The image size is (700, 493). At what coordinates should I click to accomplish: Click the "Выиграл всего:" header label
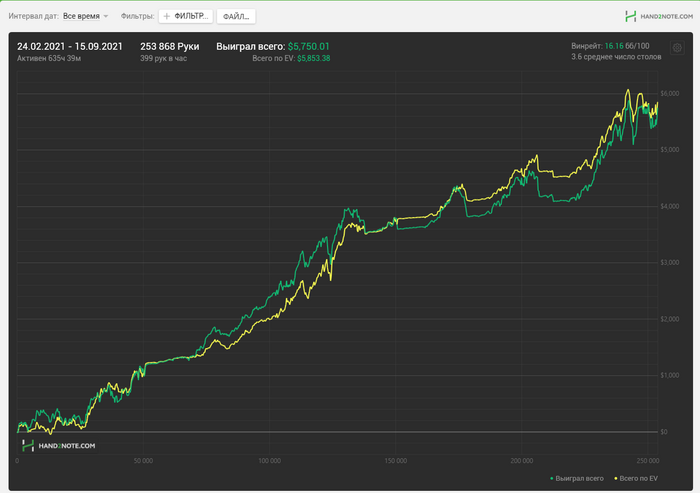pos(251,46)
